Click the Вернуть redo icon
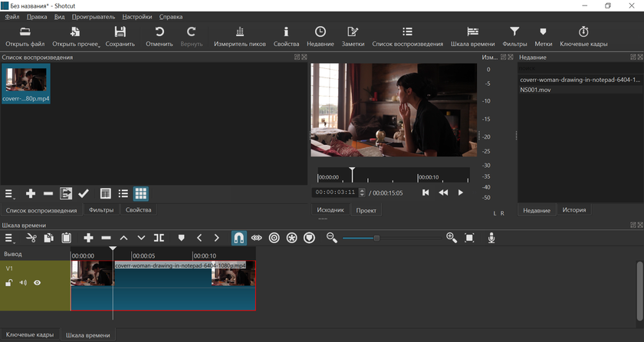Screen dimensions: 644x342 point(192,37)
